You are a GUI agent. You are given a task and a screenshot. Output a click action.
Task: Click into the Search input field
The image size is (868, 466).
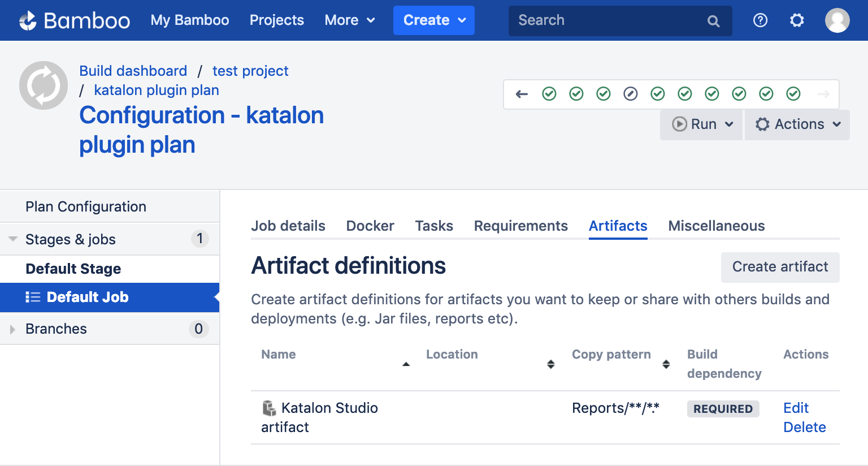point(605,21)
